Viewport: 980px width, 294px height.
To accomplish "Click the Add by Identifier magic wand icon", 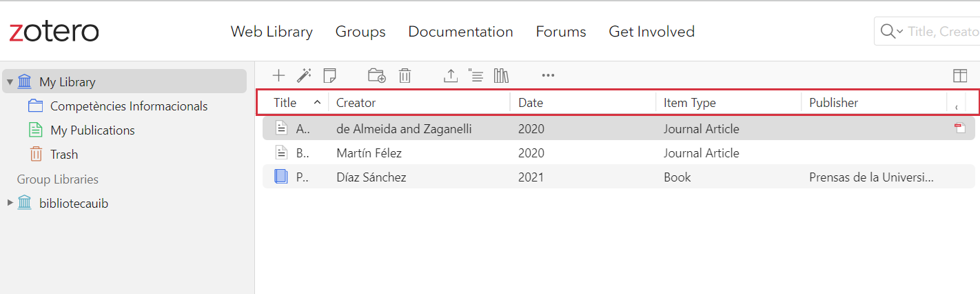I will (304, 75).
